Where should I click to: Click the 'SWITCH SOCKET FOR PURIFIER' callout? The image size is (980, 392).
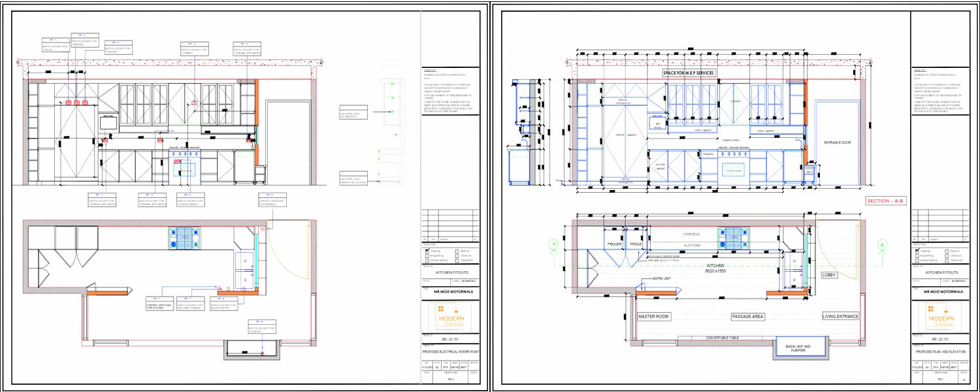[x=262, y=327]
